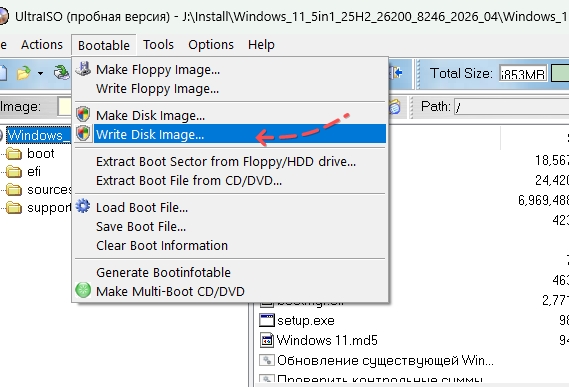
Task: Click the shield icon beside Make Disk Image
Action: [83, 114]
